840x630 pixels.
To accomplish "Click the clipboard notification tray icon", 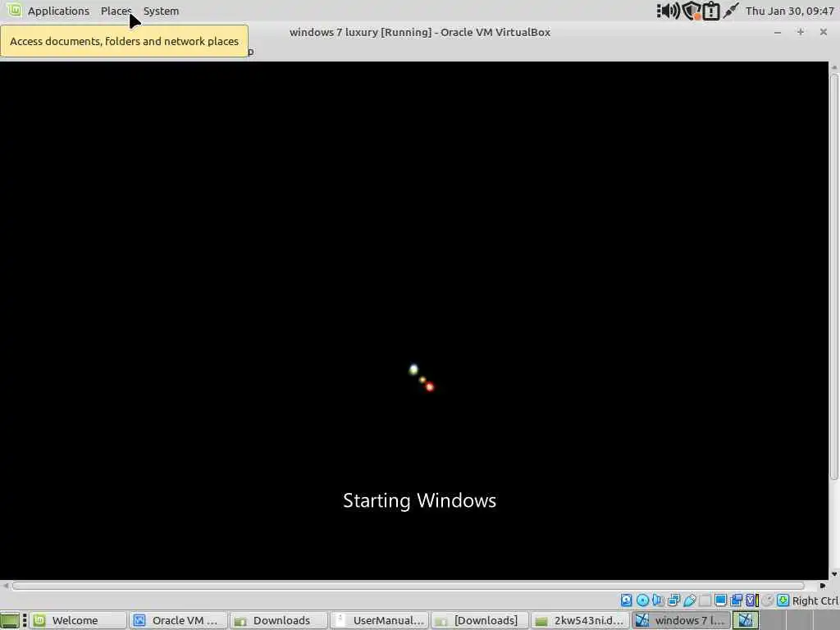I will pos(711,11).
